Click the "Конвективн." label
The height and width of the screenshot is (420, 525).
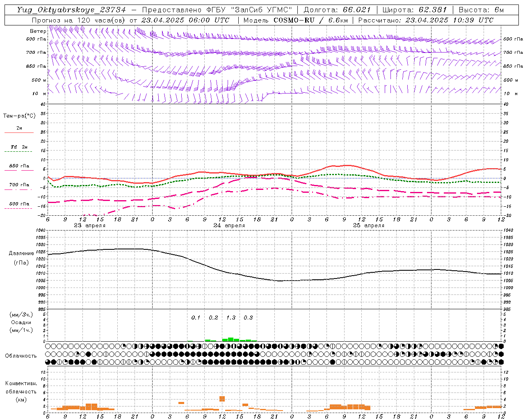21,383
